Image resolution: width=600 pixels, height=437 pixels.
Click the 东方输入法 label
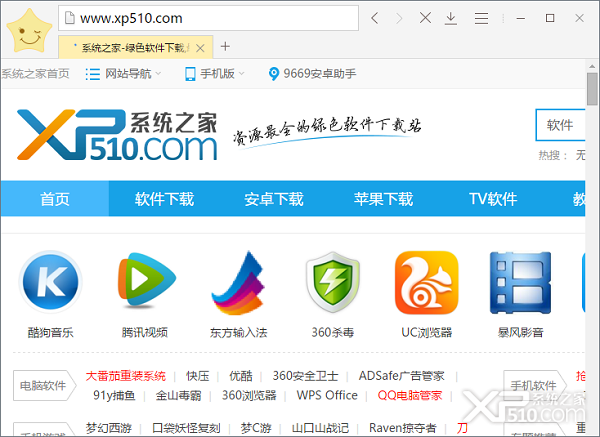pos(238,332)
